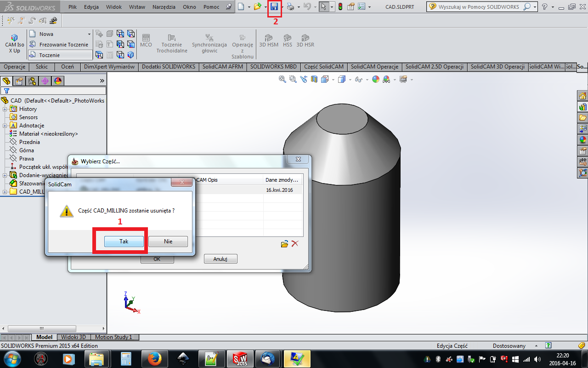Screen dimensions: 588x368
Task: Open the ConfigurationManager tab icon
Action: tap(32, 81)
